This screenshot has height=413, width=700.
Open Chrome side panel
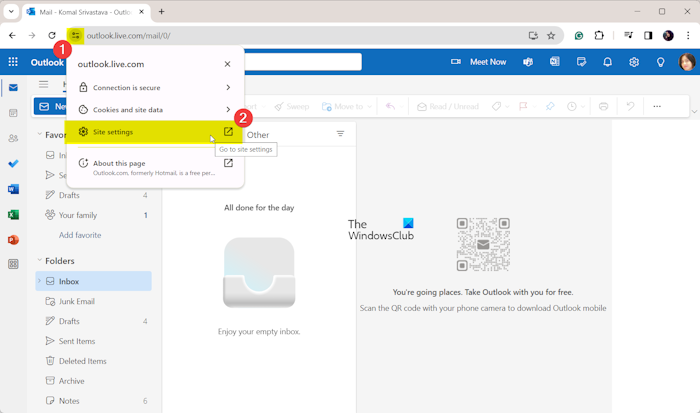648,36
